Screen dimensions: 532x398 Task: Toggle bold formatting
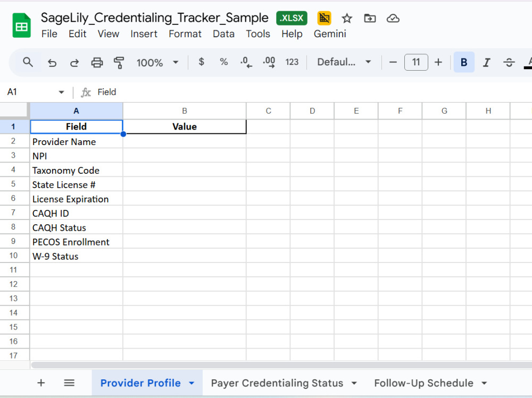coord(464,62)
